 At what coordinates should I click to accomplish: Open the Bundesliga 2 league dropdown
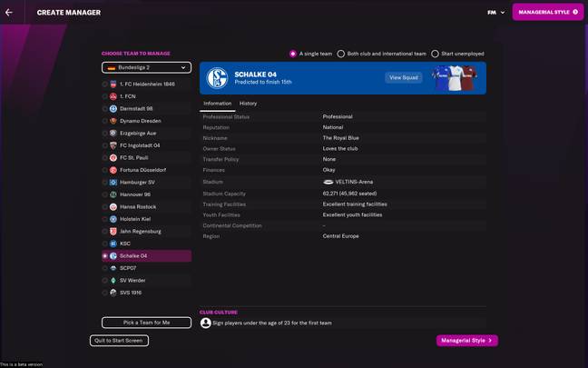click(146, 67)
